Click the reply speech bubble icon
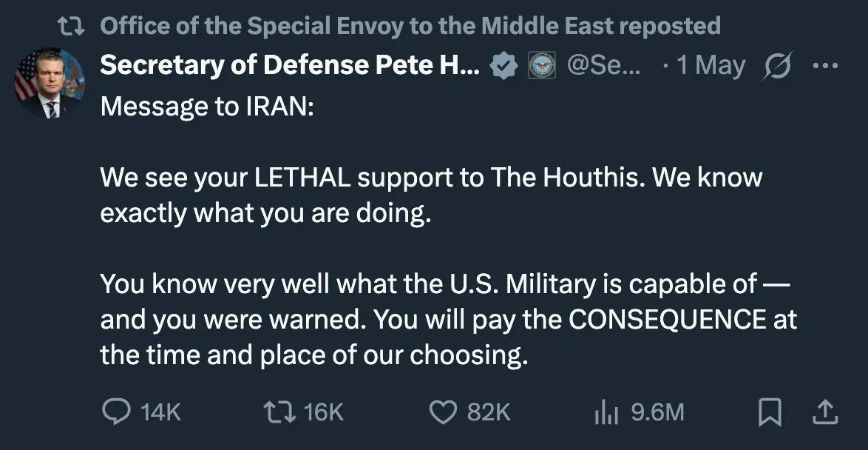868x450 pixels. point(116,412)
